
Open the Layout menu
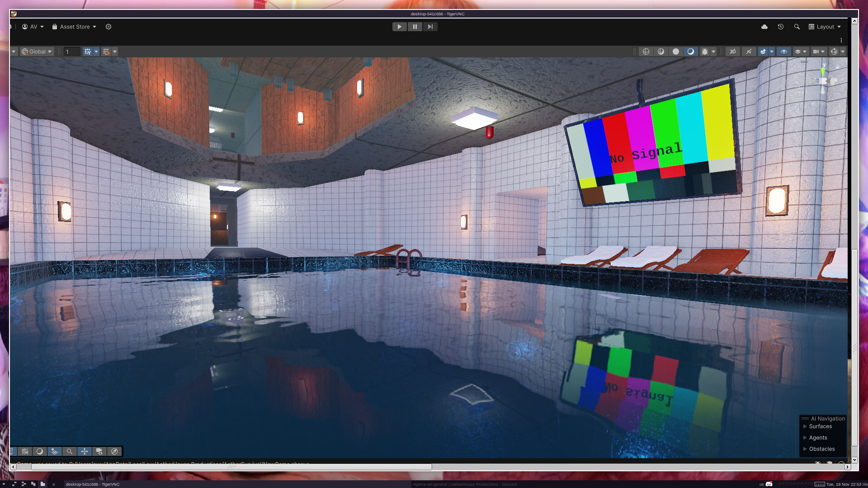pos(825,27)
